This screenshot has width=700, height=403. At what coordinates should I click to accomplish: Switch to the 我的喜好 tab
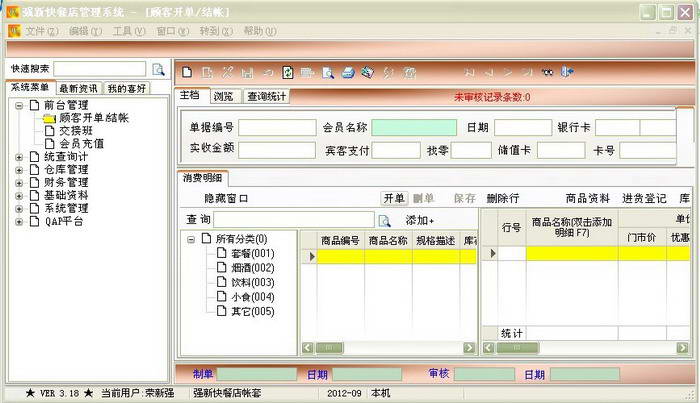[126, 88]
